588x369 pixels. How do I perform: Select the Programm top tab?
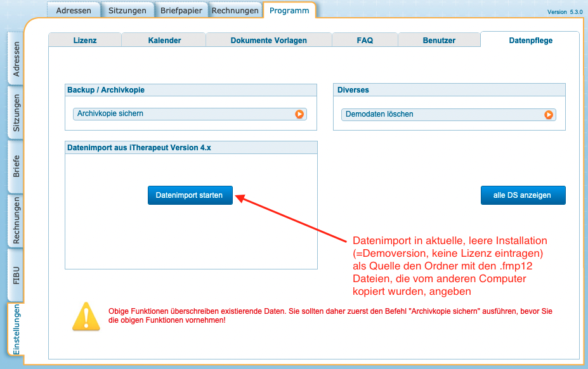[x=289, y=11]
